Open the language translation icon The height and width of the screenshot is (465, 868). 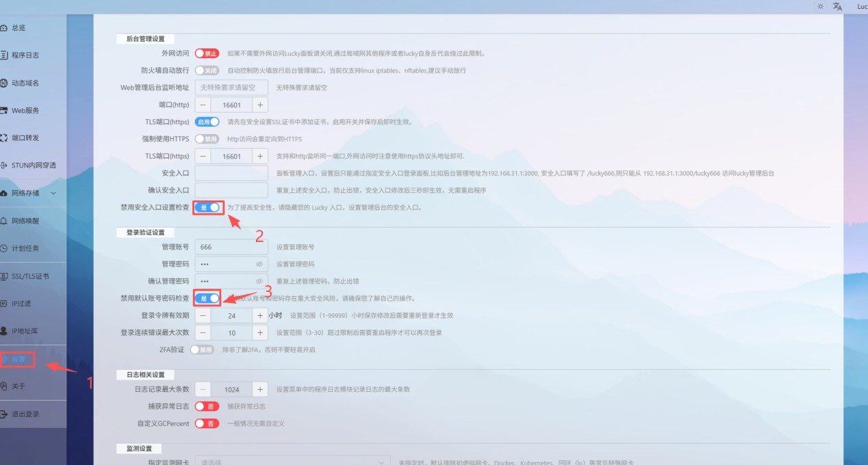click(837, 6)
